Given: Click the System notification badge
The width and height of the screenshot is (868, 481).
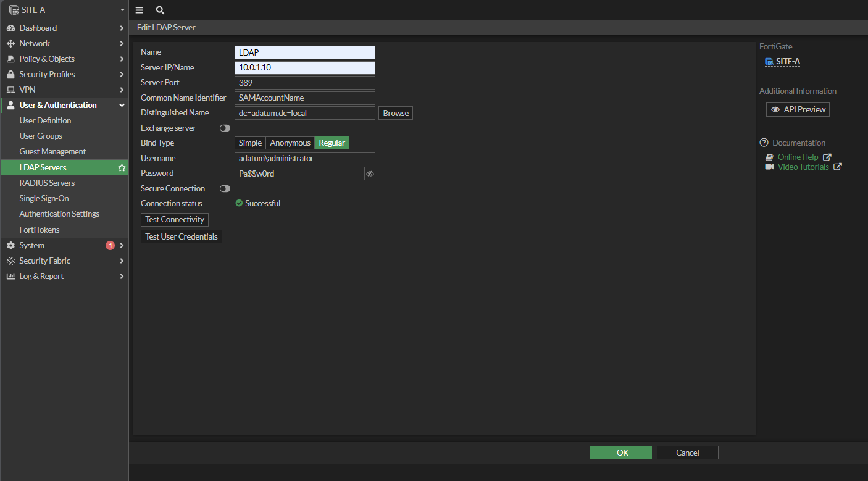Looking at the screenshot, I should pyautogui.click(x=110, y=246).
